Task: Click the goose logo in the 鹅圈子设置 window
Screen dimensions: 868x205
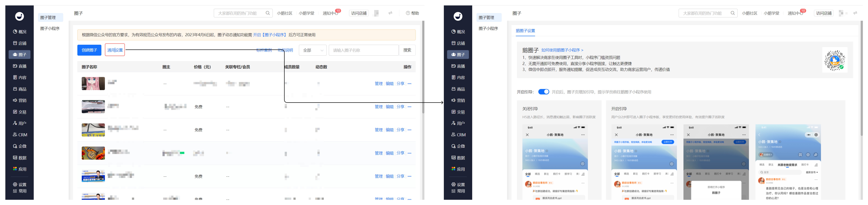Action: click(x=458, y=16)
